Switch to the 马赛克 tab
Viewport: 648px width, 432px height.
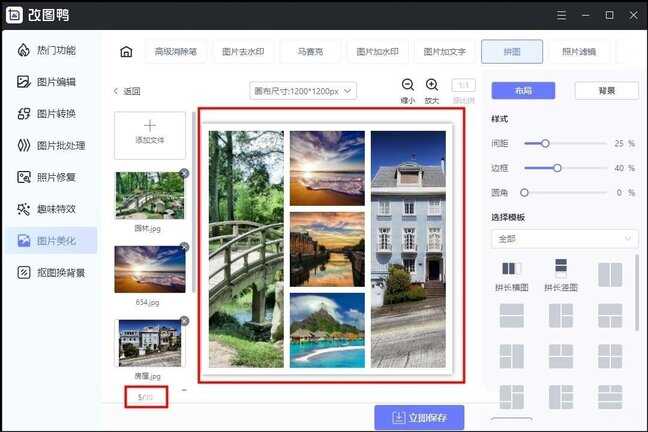[310, 52]
